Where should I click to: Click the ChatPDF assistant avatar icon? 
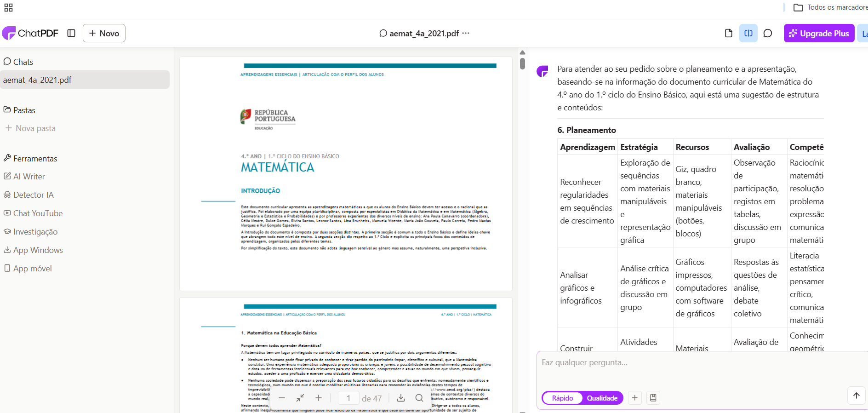[x=542, y=71]
